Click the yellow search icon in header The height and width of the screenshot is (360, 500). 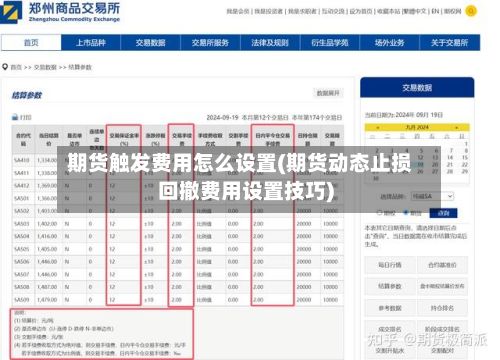[471, 11]
